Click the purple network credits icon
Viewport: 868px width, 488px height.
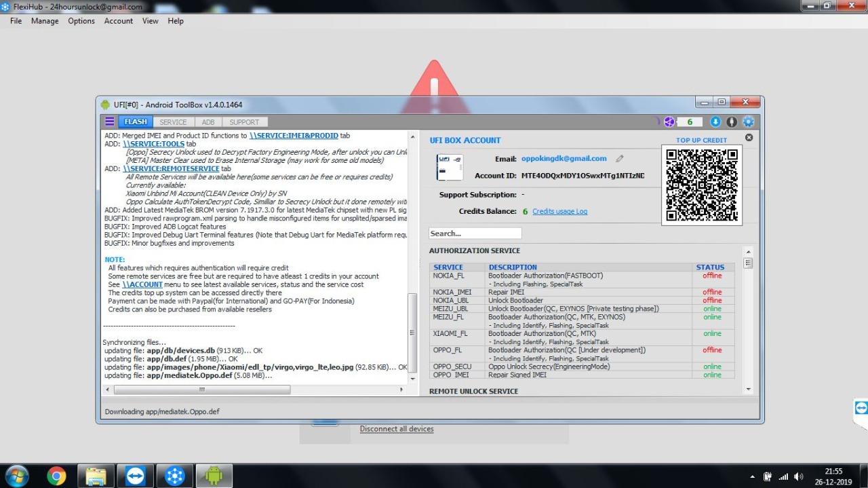[669, 121]
